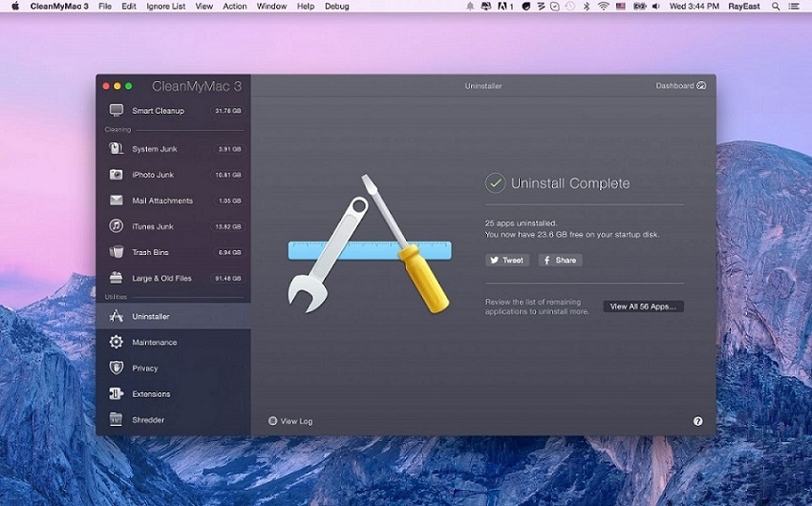Select the iPhoto Junk camera icon
812x506 pixels.
(x=117, y=175)
